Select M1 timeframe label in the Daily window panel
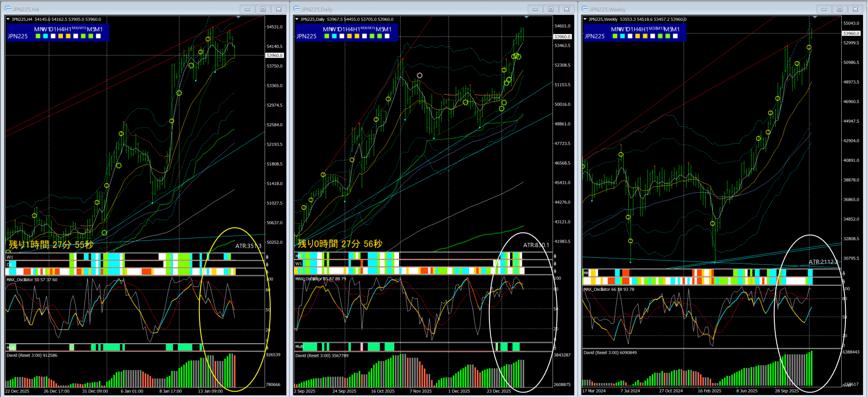Viewport: 868px width, 397px height. click(387, 29)
